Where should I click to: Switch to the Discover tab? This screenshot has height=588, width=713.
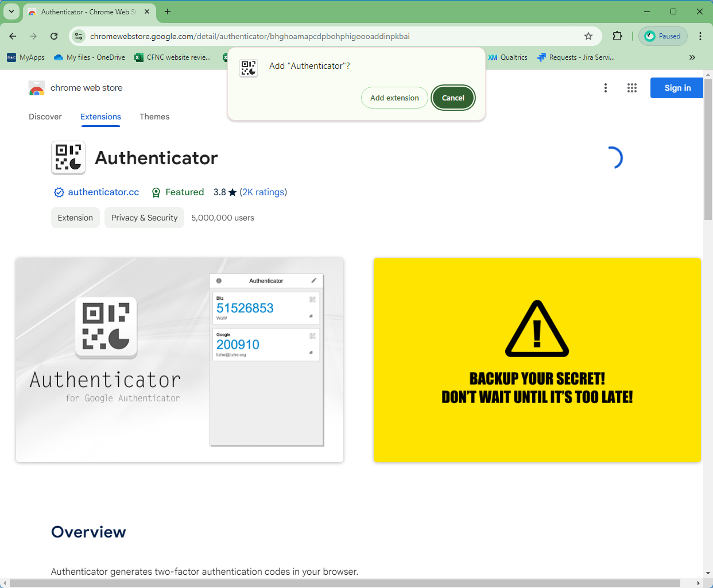tap(45, 117)
